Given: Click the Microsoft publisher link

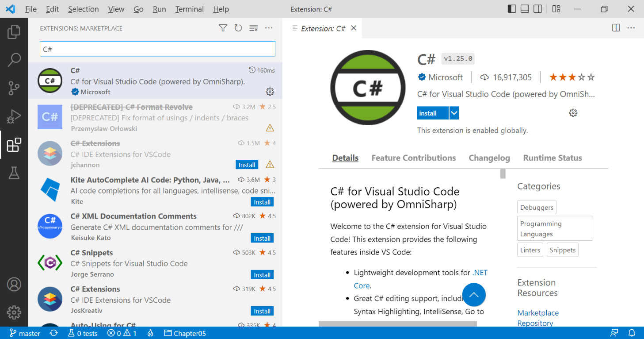Looking at the screenshot, I should tap(446, 77).
